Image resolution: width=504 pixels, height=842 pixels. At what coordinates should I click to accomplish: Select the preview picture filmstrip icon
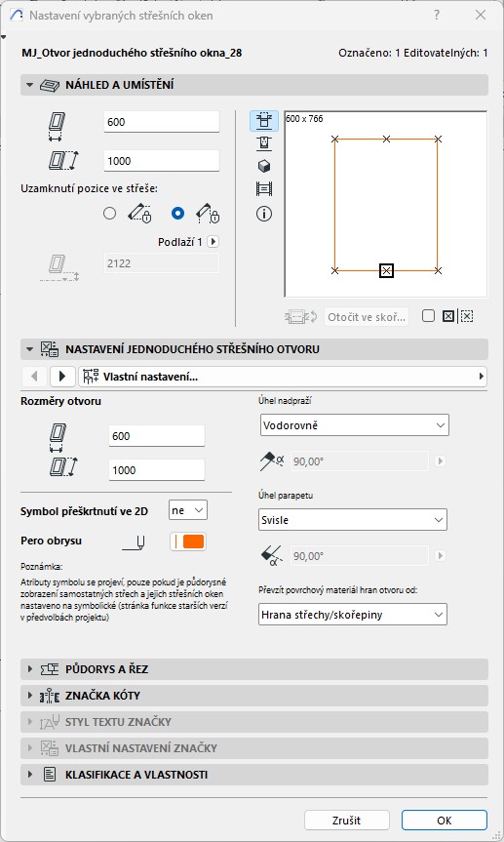tap(264, 189)
